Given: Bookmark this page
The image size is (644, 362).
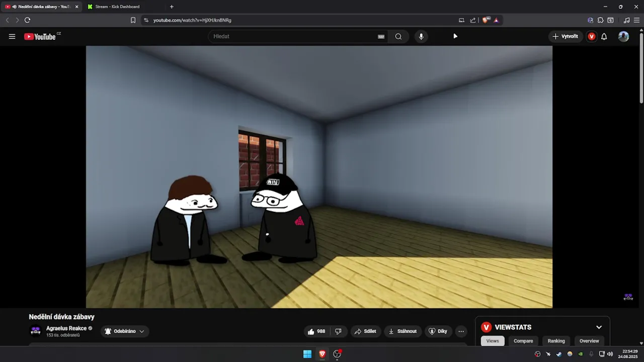Looking at the screenshot, I should click(133, 20).
